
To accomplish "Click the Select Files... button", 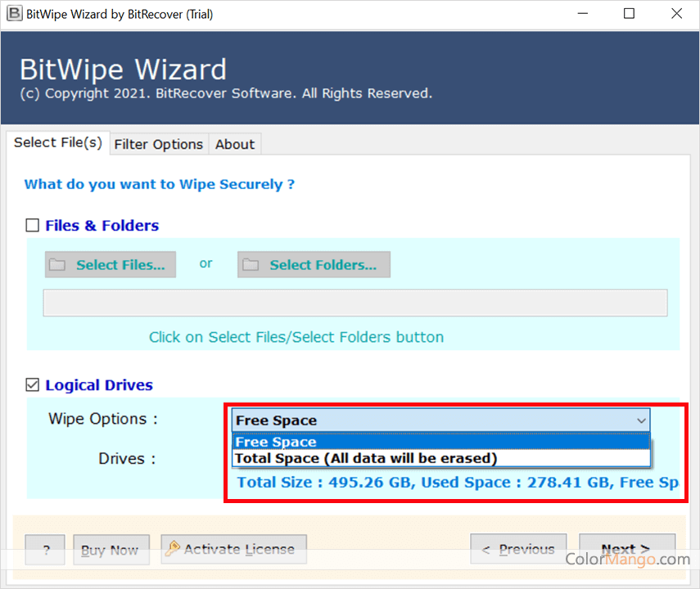I will pyautogui.click(x=111, y=264).
